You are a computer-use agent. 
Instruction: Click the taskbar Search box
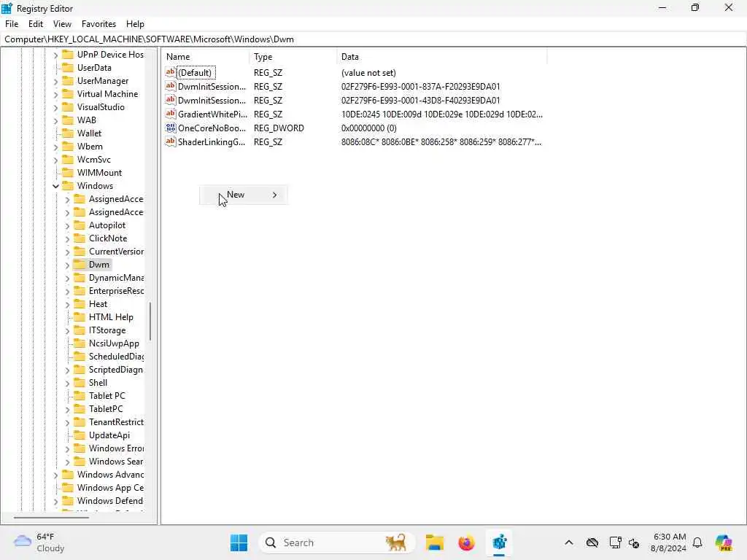click(x=337, y=542)
